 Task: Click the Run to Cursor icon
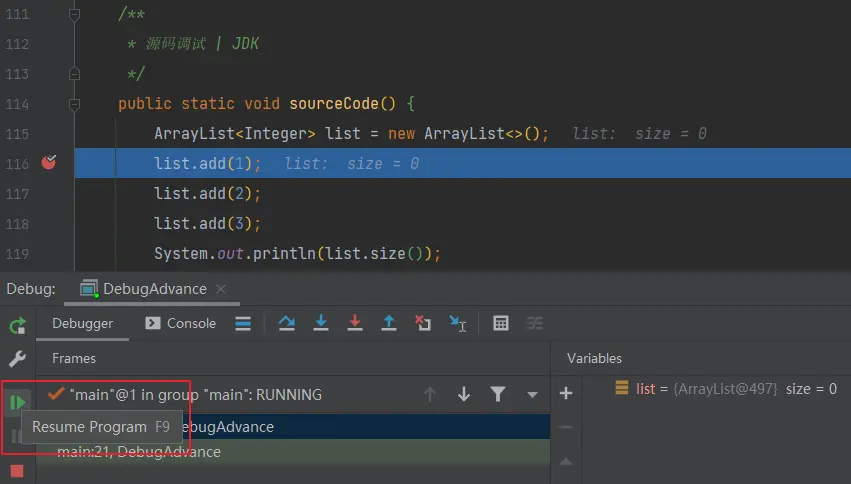point(458,323)
